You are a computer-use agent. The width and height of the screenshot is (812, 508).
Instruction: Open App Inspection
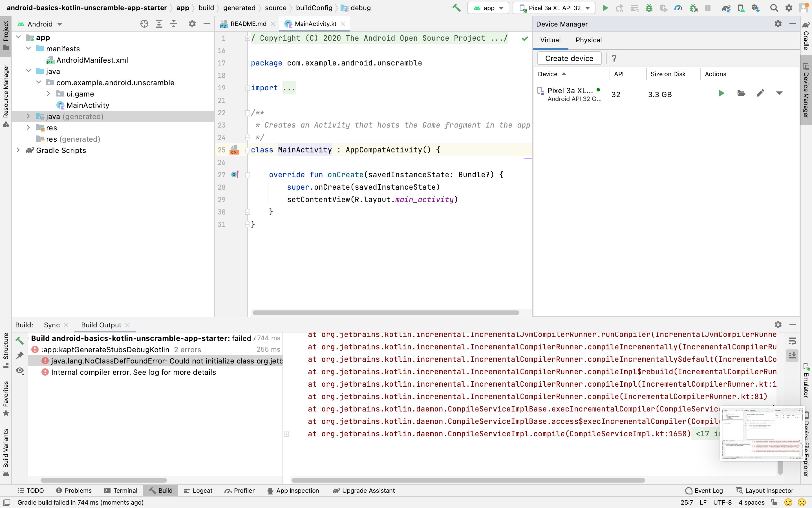pyautogui.click(x=293, y=491)
